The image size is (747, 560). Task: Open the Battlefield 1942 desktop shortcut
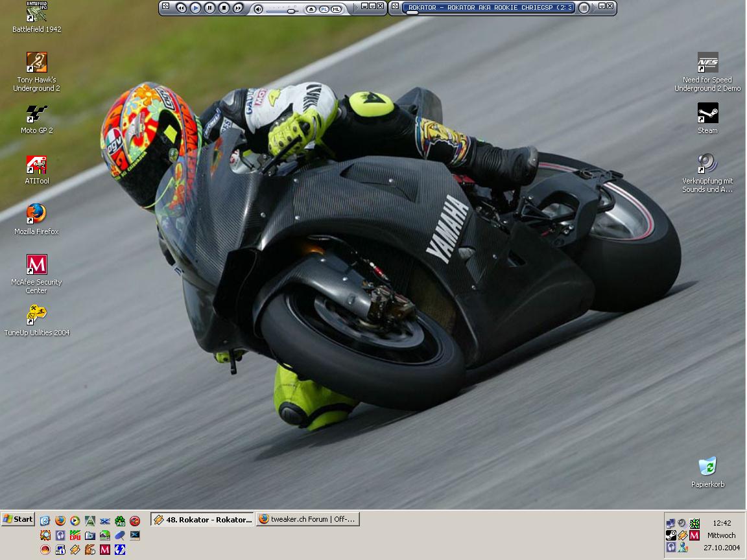[36, 12]
